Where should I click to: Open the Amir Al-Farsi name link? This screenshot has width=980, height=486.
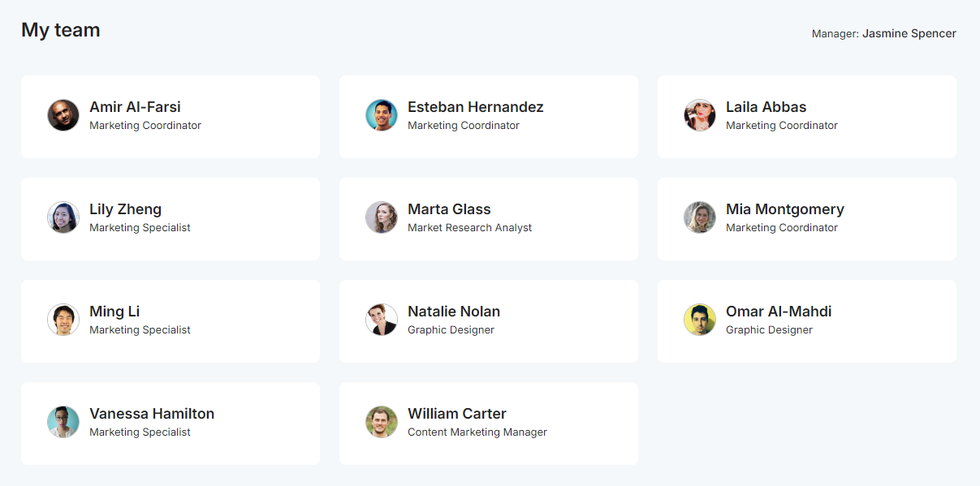click(135, 107)
